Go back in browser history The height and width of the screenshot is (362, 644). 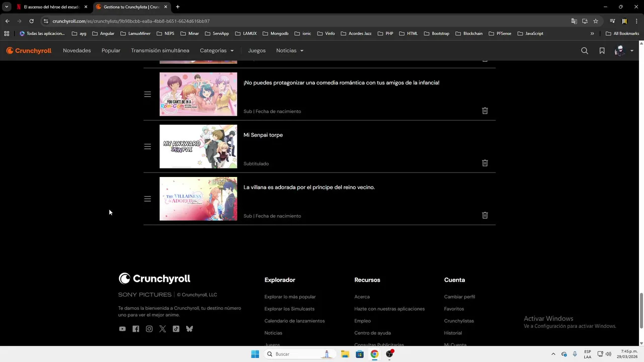7,21
